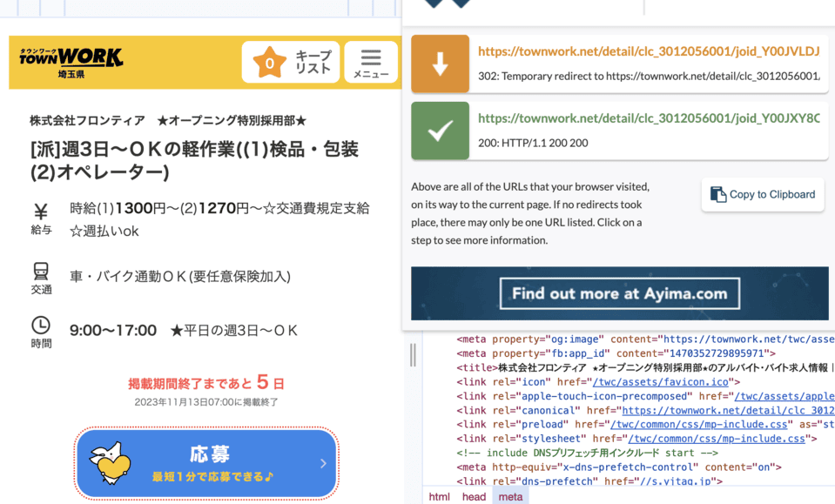Screen dimensions: 835x504
Task: Click the 埼玉県 region label under logo
Action: tap(71, 75)
